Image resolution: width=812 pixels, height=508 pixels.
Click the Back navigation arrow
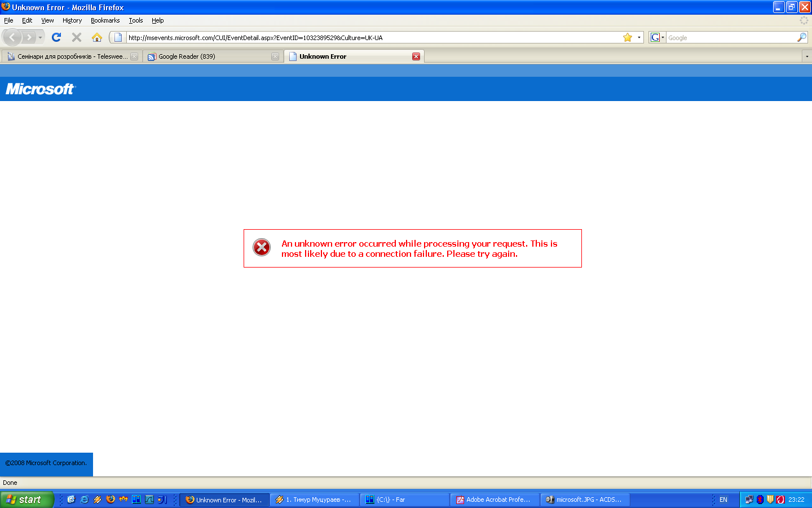click(x=12, y=37)
